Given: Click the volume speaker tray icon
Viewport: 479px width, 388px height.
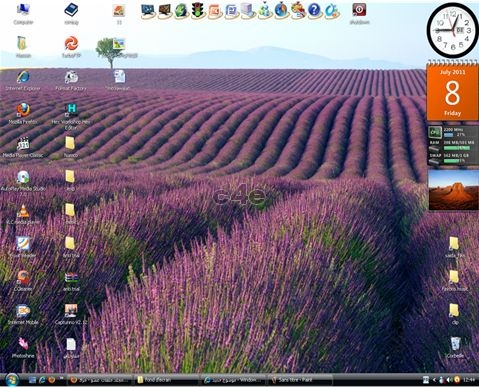Looking at the screenshot, I should click(x=449, y=380).
